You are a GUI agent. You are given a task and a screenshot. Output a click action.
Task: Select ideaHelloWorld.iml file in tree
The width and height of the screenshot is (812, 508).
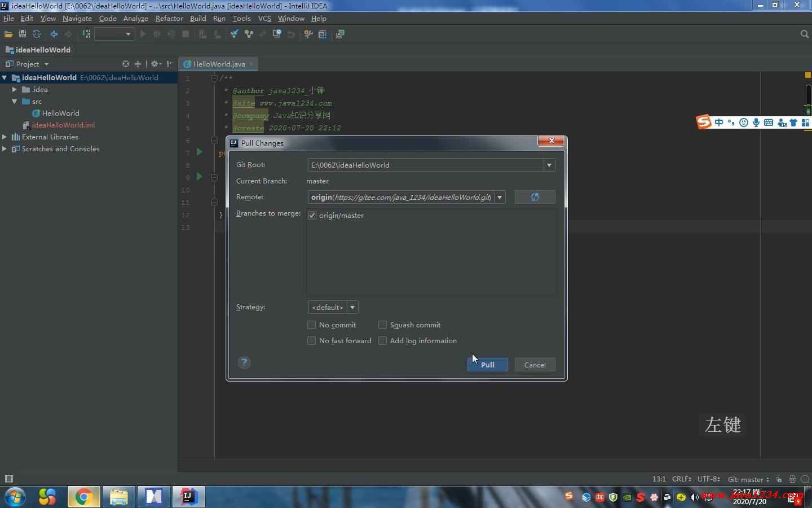coord(63,125)
